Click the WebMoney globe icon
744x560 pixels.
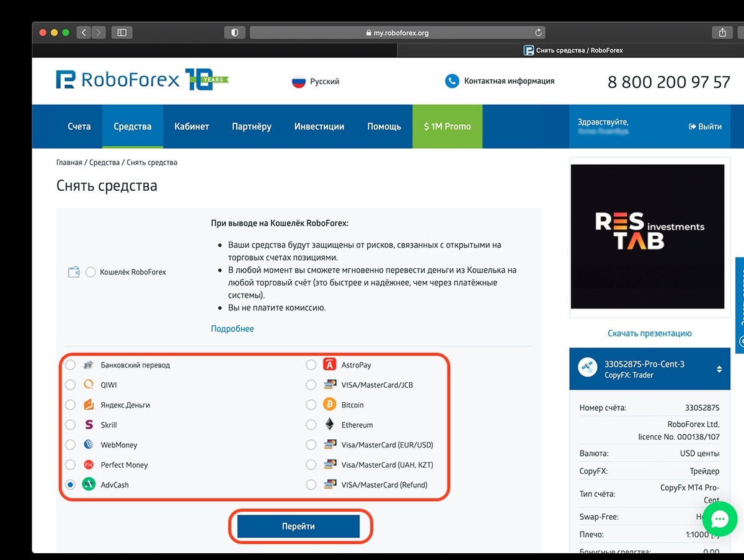pyautogui.click(x=89, y=445)
